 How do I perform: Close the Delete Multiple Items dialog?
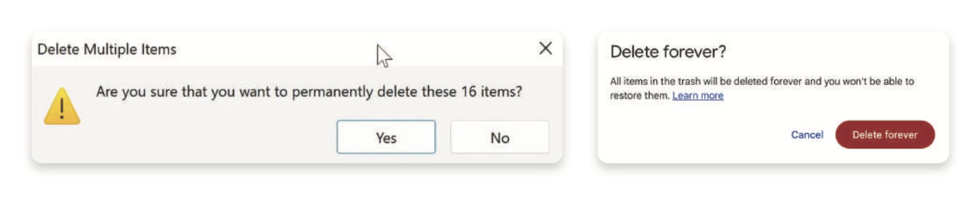[545, 48]
